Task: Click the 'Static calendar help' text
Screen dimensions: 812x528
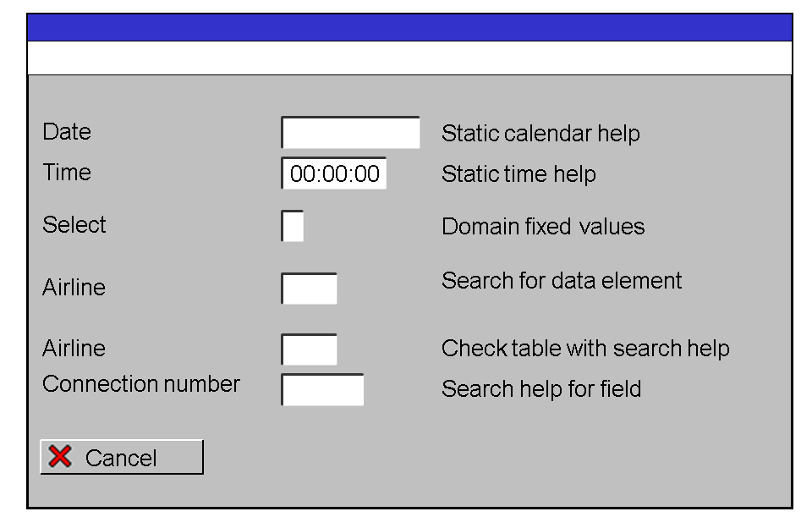Action: (540, 134)
